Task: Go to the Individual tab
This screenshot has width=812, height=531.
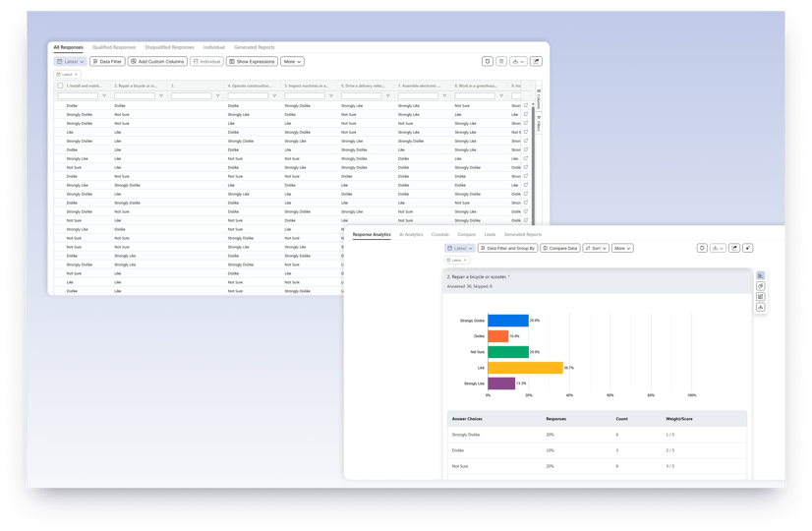Action: pos(214,47)
